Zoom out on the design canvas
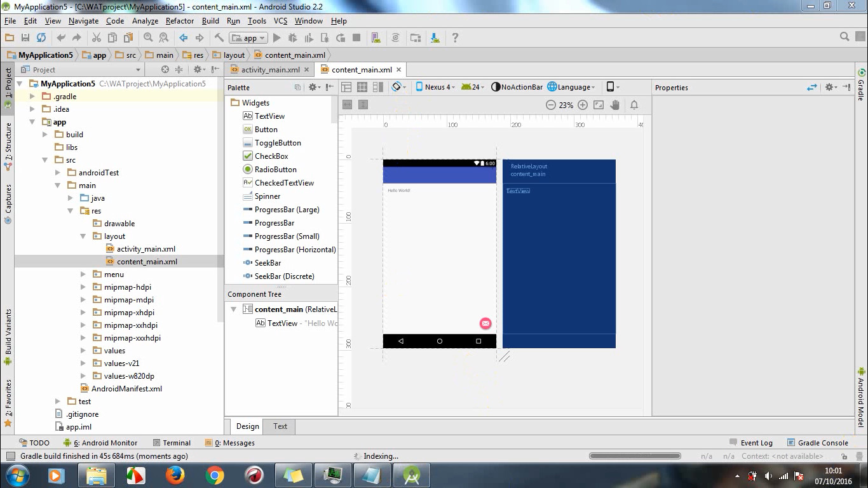 coord(550,105)
